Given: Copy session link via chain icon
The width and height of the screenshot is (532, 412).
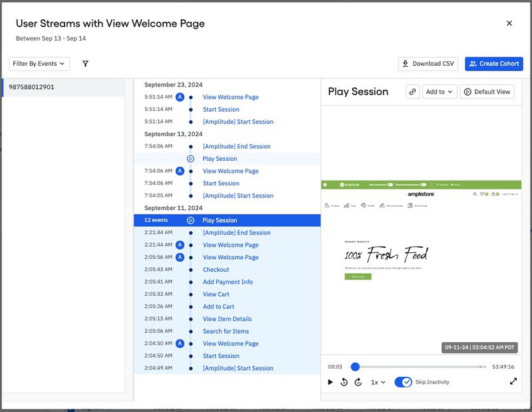Looking at the screenshot, I should point(413,92).
